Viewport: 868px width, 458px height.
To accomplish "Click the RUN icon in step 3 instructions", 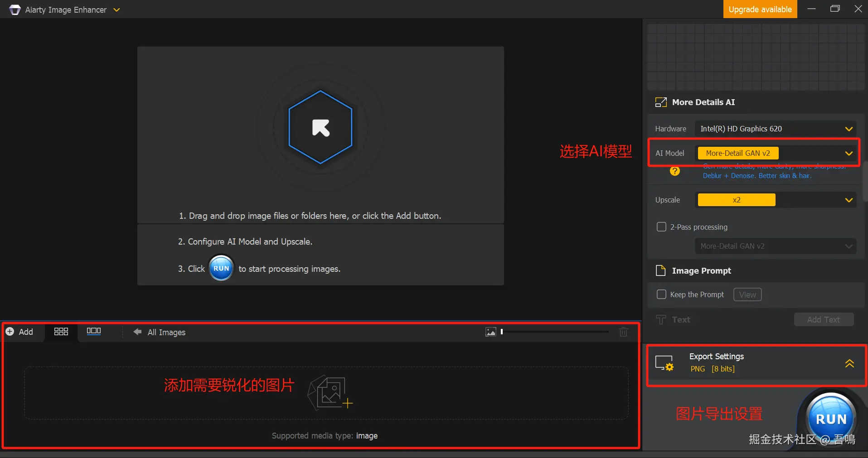I will pos(221,268).
